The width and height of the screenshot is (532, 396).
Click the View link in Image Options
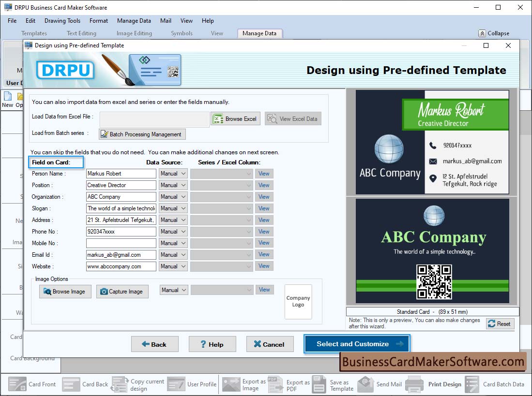coord(265,290)
